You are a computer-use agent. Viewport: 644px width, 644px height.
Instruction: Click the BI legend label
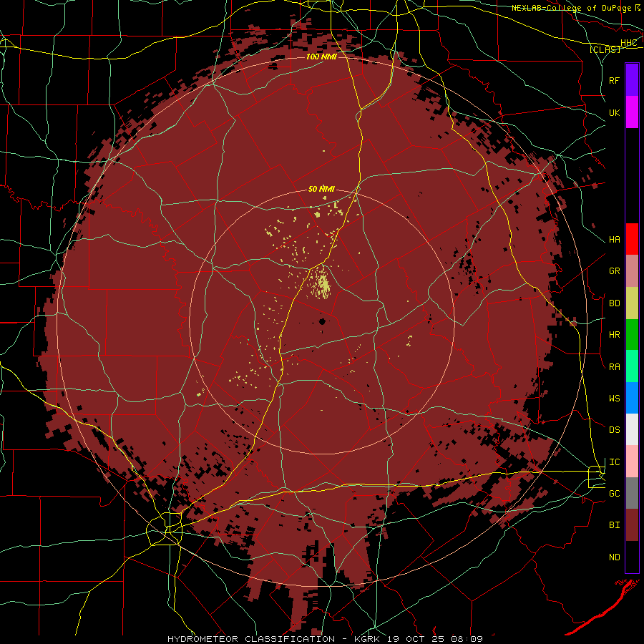[x=614, y=525]
